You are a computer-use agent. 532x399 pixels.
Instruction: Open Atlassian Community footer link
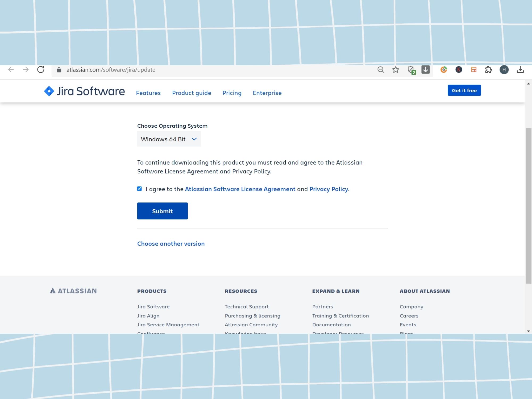[251, 325]
